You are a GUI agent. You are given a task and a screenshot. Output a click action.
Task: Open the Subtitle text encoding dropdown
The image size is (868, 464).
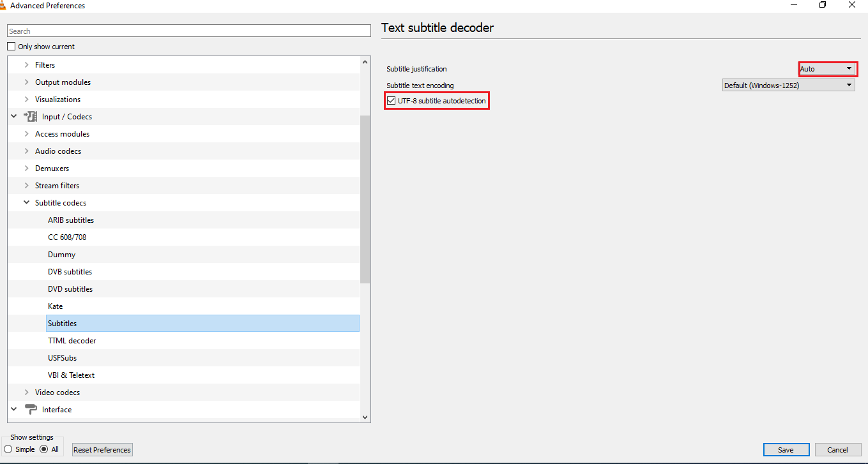pos(788,86)
